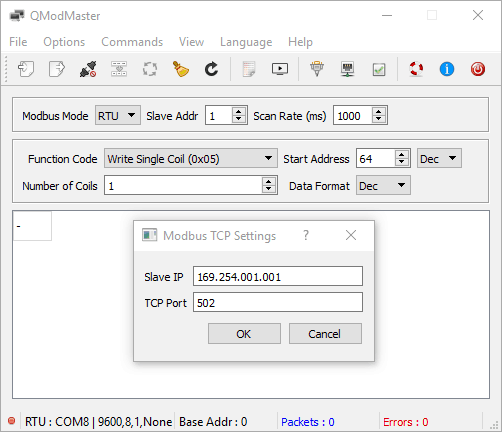
Task: Expand the Modbus Mode RTU dropdown
Action: coord(118,115)
